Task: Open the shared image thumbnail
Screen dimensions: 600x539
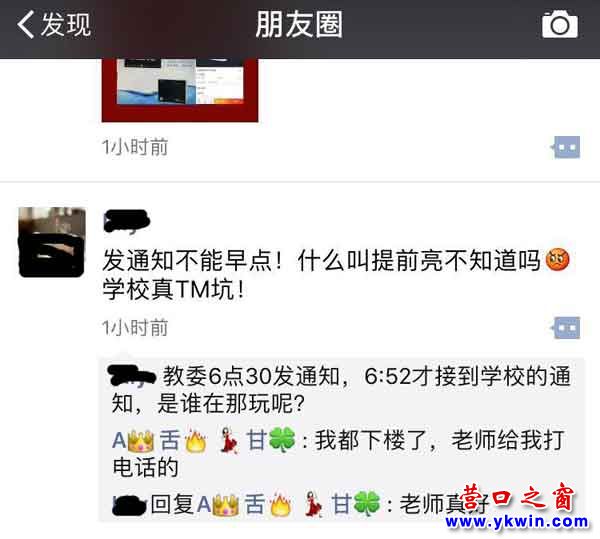Action: coord(180,90)
